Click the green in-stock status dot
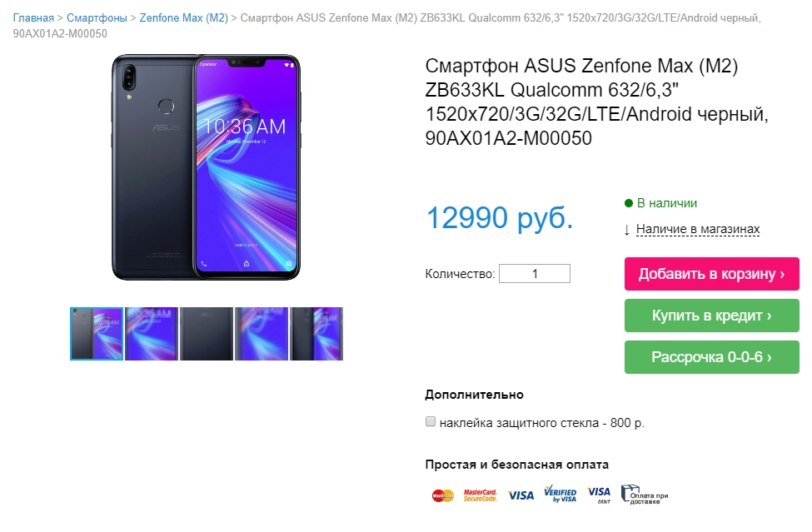This screenshot has width=812, height=532. (629, 203)
